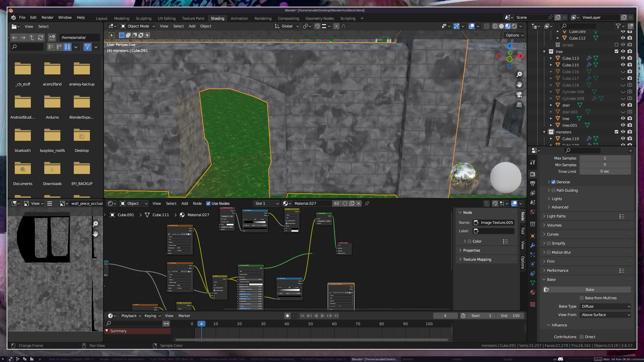Open the Downloads folder thumbnail
644x362 pixels.
pyautogui.click(x=52, y=169)
